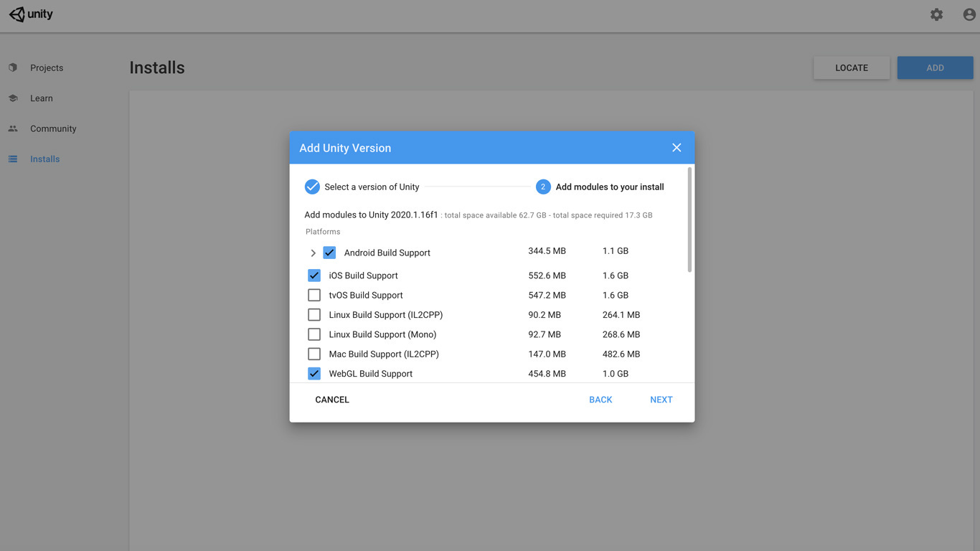Click the 482.6 MB installed size
Viewport: 980px width, 551px height.
tap(621, 354)
